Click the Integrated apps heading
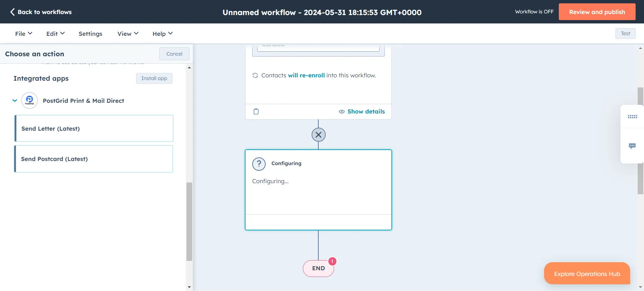Image resolution: width=644 pixels, height=291 pixels. point(41,78)
